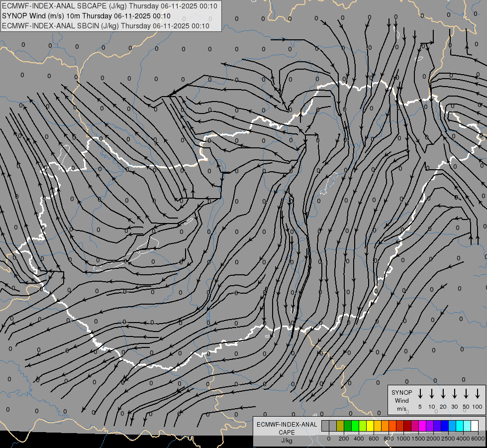Click the 'SYNOP Wind m/s' legend label
Screen dimensions: 487x448
[401, 401]
